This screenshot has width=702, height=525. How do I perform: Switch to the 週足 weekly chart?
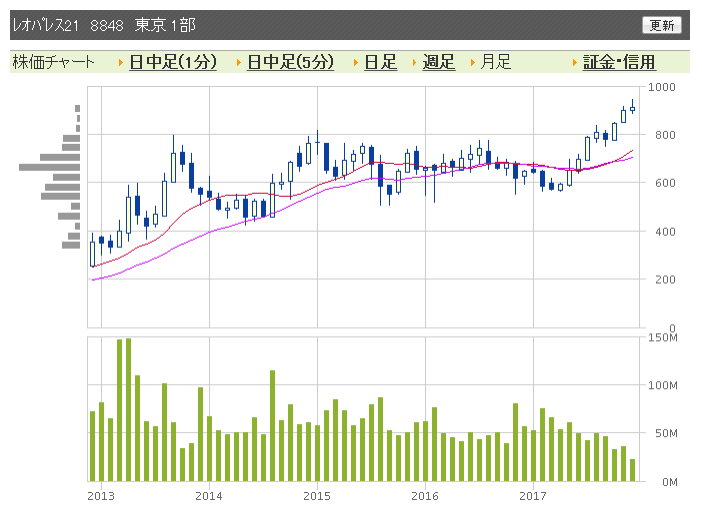439,62
